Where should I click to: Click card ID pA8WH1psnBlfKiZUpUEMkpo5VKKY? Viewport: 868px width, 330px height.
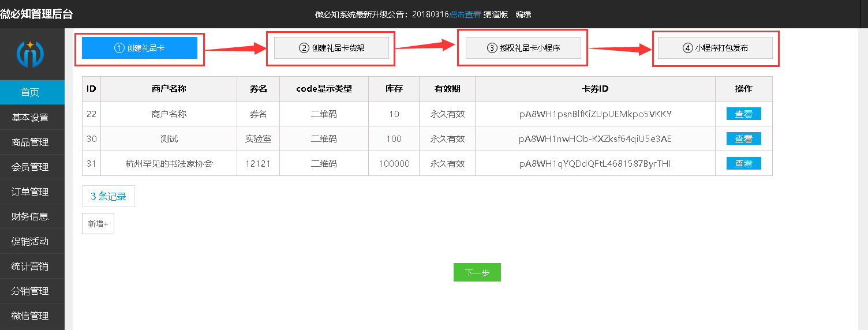click(595, 114)
